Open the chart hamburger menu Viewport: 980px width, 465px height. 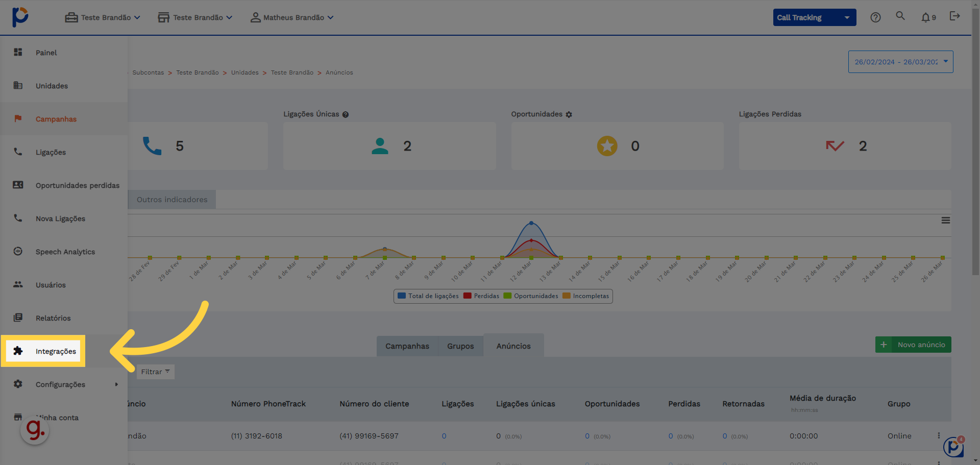pyautogui.click(x=946, y=220)
